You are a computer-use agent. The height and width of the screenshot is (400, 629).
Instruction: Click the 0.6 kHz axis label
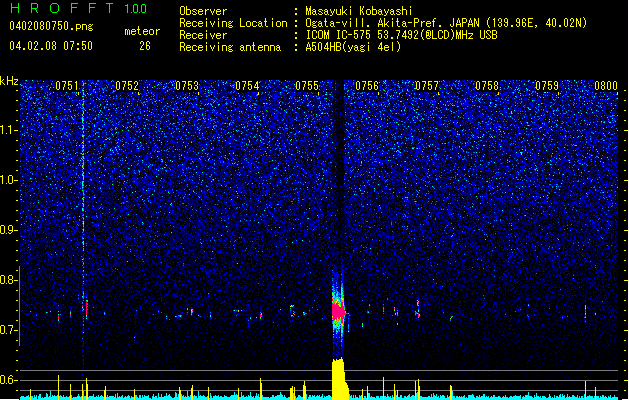[9, 380]
